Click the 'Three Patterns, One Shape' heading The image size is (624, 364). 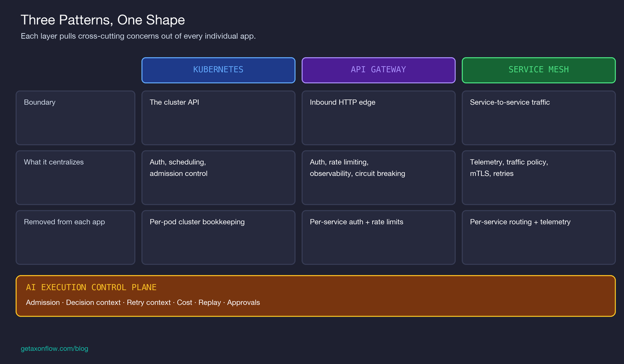(103, 20)
